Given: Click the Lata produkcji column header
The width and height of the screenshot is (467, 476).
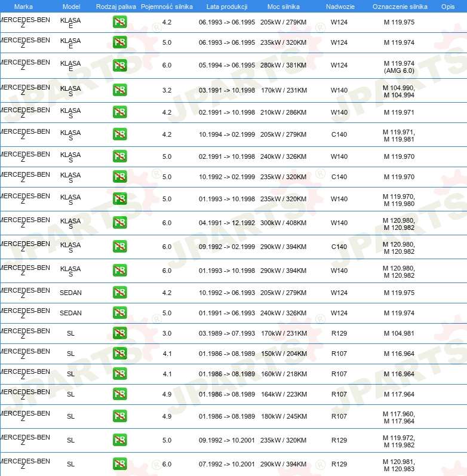Looking at the screenshot, I should pyautogui.click(x=227, y=7).
